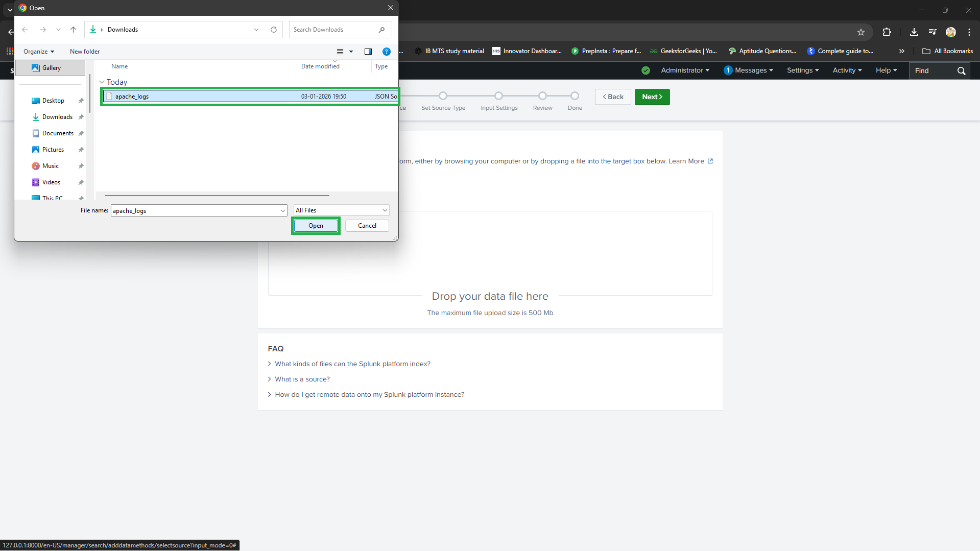This screenshot has width=980, height=551.
Task: Bookmark this page with the star icon
Action: coord(861,32)
